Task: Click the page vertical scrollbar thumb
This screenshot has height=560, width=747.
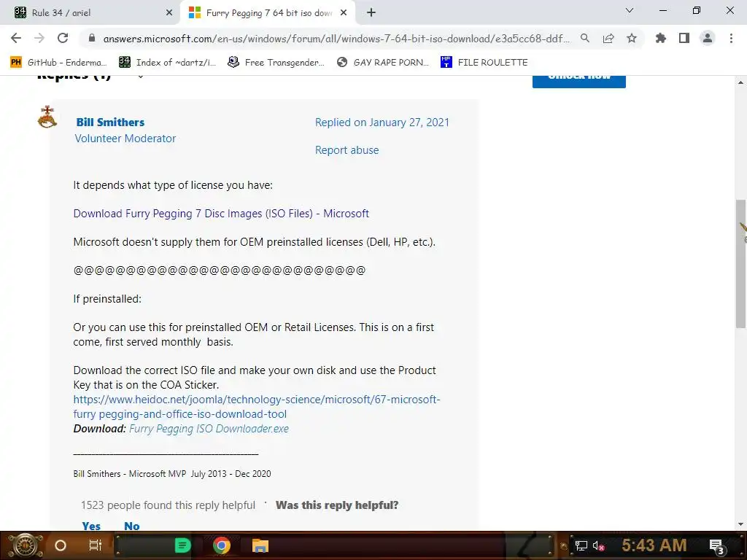Action: tap(740, 264)
